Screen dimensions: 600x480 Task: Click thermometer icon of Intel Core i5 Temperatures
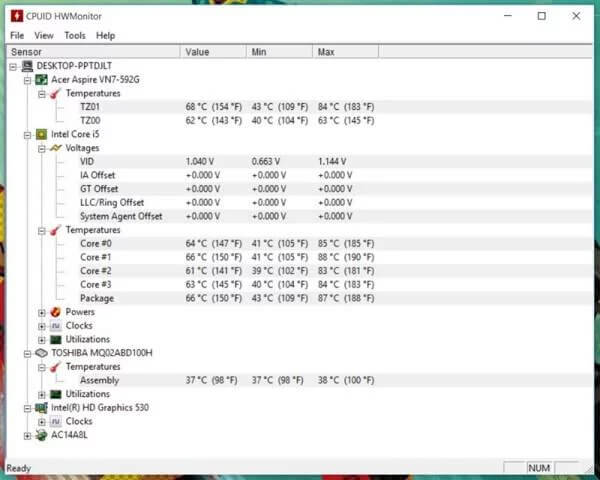[55, 230]
